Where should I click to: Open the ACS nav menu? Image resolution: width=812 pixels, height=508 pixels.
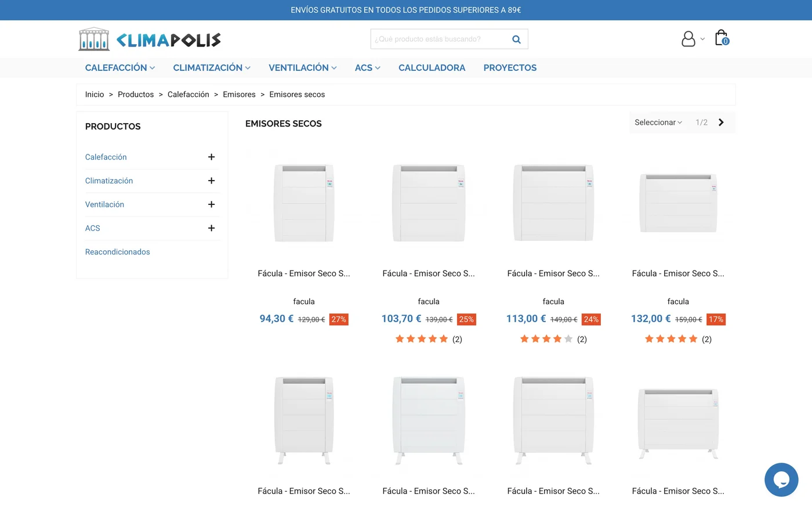click(368, 68)
